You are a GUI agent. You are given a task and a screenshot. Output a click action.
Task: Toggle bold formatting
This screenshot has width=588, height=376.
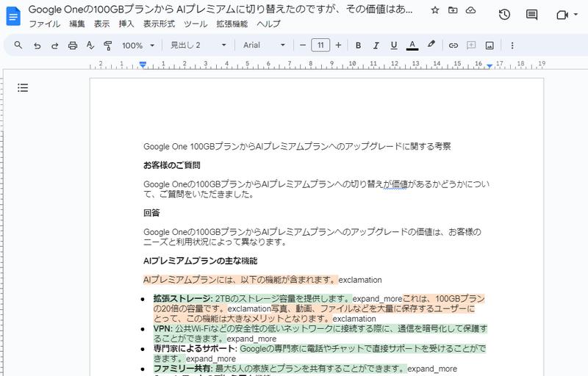click(x=358, y=46)
